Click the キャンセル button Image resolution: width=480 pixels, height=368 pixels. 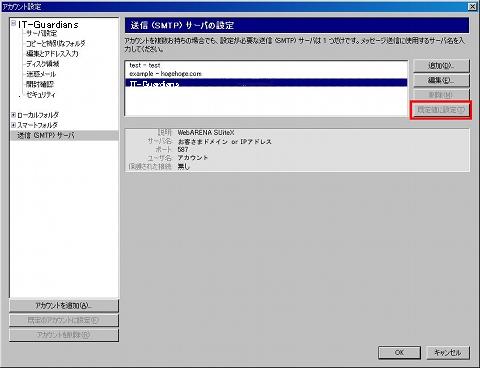(x=448, y=352)
